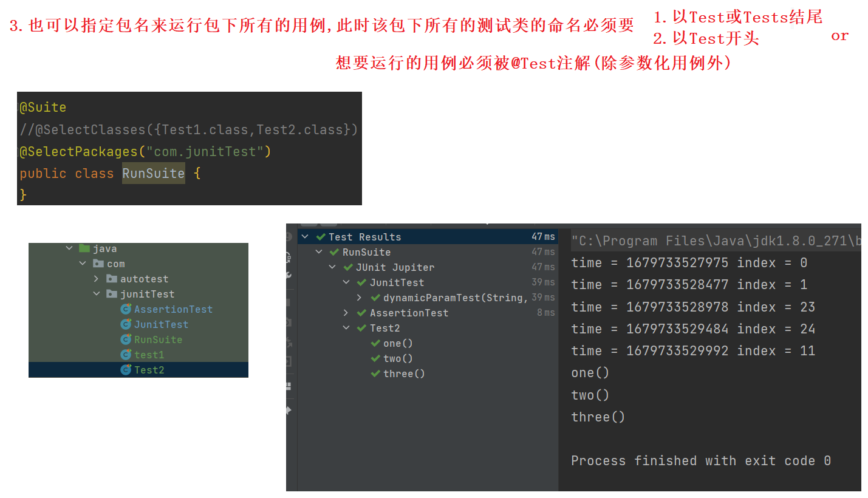
Task: Select the Test Results root row
Action: click(x=428, y=237)
